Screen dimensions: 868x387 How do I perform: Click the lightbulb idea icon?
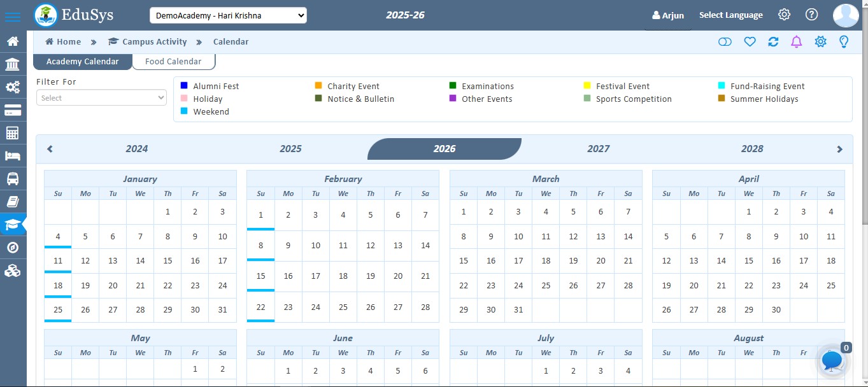click(x=844, y=41)
